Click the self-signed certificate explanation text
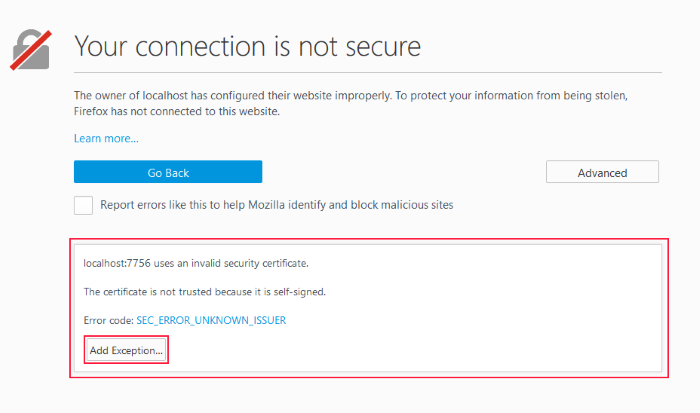 pos(204,292)
